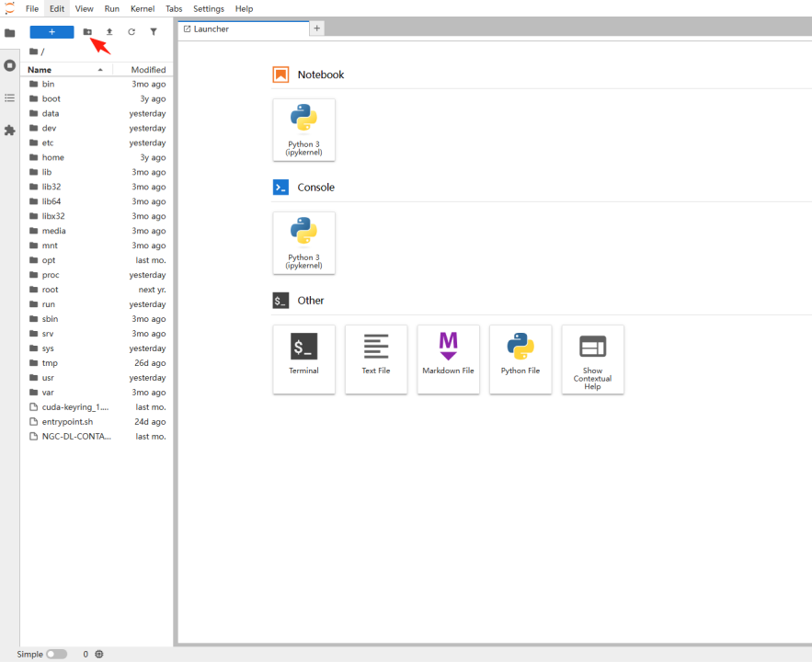
Task: Select the Launcher tab
Action: (x=244, y=29)
